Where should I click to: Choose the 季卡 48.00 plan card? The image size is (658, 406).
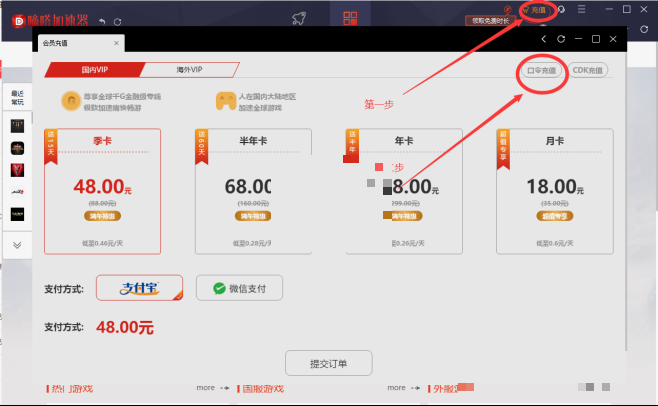point(102,191)
